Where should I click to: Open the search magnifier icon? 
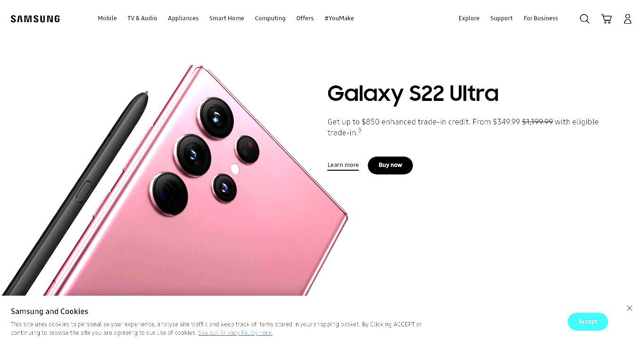pos(585,19)
